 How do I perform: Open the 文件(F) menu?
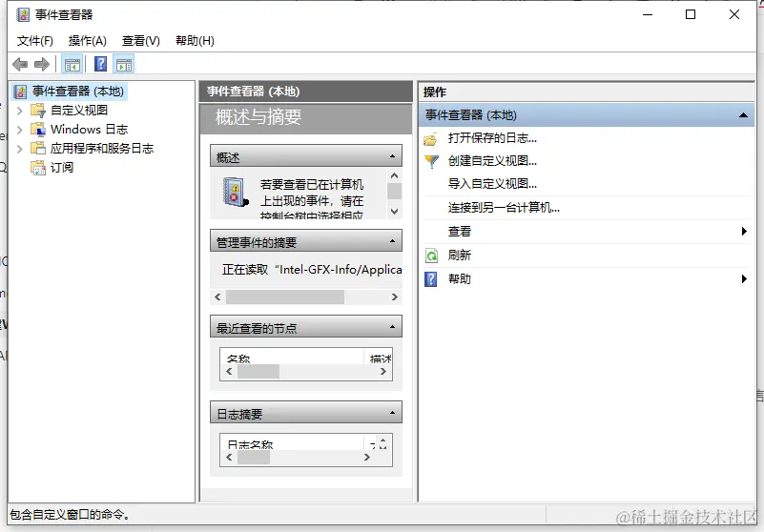click(x=35, y=41)
